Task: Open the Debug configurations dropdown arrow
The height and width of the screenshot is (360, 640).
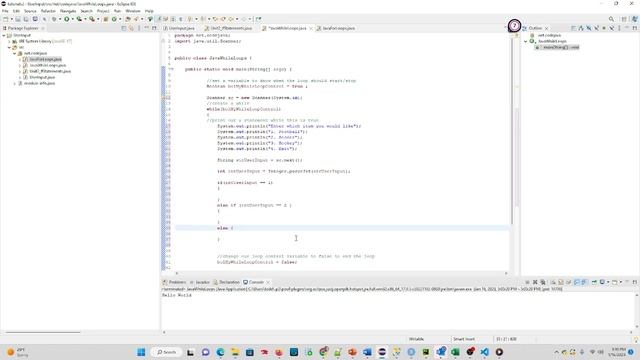Action: (x=59, y=19)
